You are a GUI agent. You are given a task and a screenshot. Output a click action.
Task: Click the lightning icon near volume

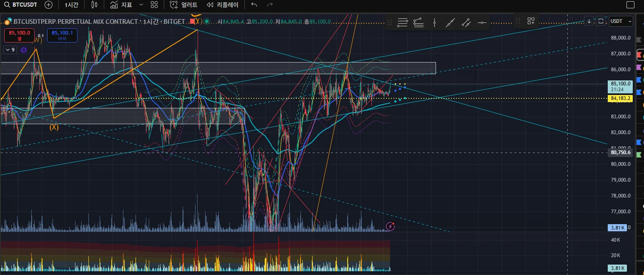tap(391, 226)
